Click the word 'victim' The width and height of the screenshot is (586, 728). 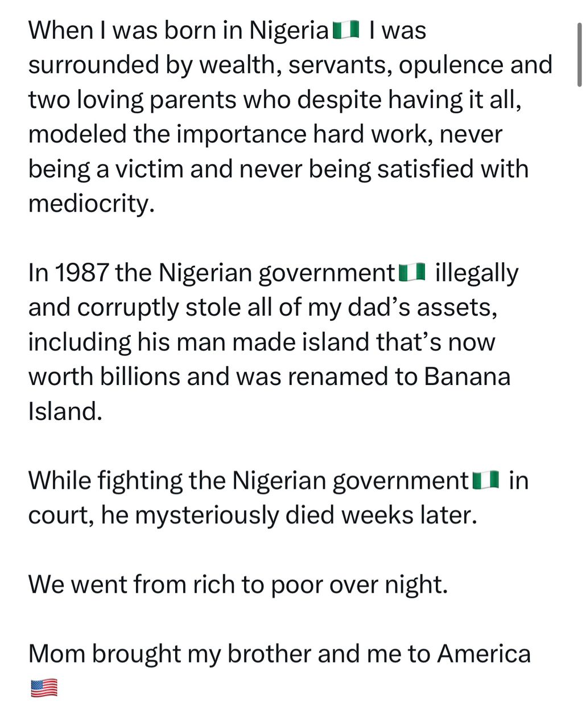150,169
